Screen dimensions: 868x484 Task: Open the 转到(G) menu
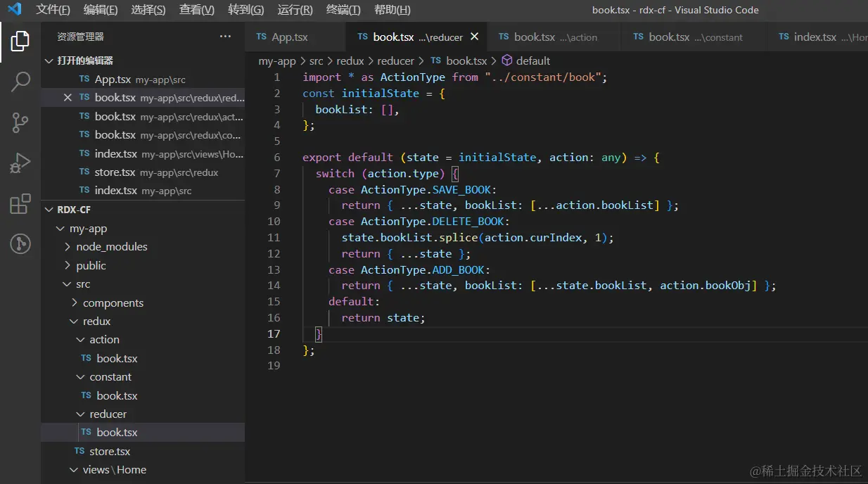(246, 10)
